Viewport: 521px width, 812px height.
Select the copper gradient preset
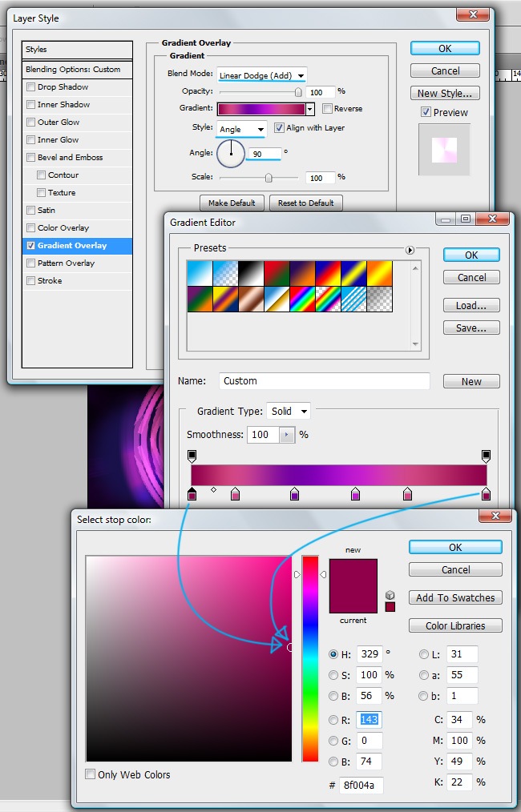pyautogui.click(x=251, y=299)
